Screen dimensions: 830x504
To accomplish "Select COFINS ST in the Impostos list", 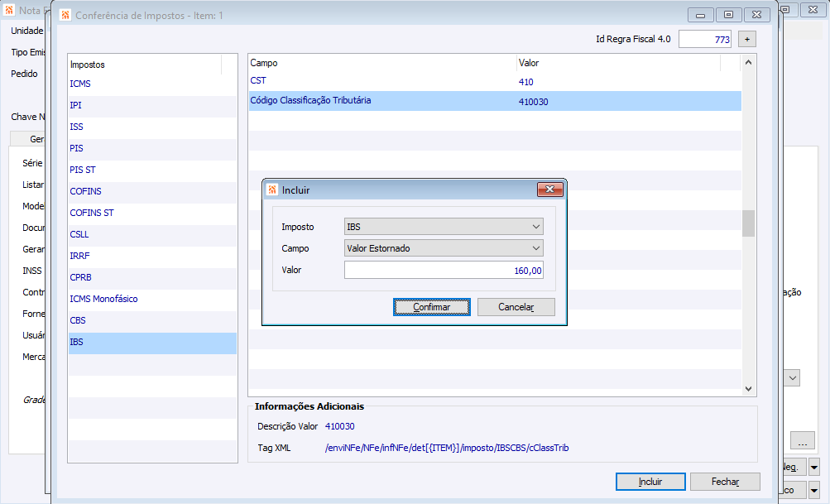I will [x=152, y=213].
